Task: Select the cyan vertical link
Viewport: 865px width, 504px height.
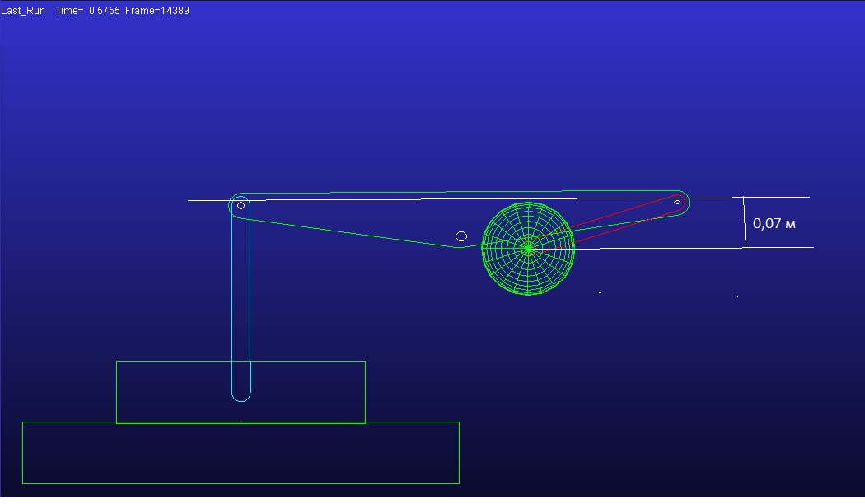Action: pos(241,305)
